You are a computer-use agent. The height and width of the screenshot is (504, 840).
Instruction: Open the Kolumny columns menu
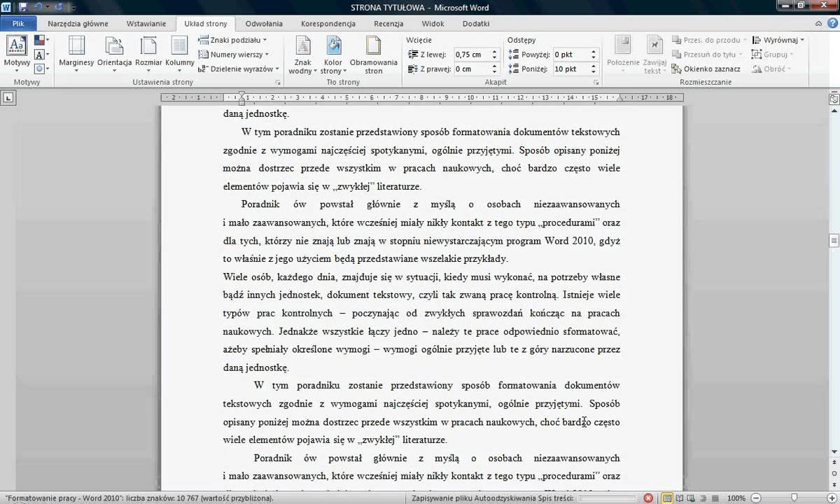179,52
